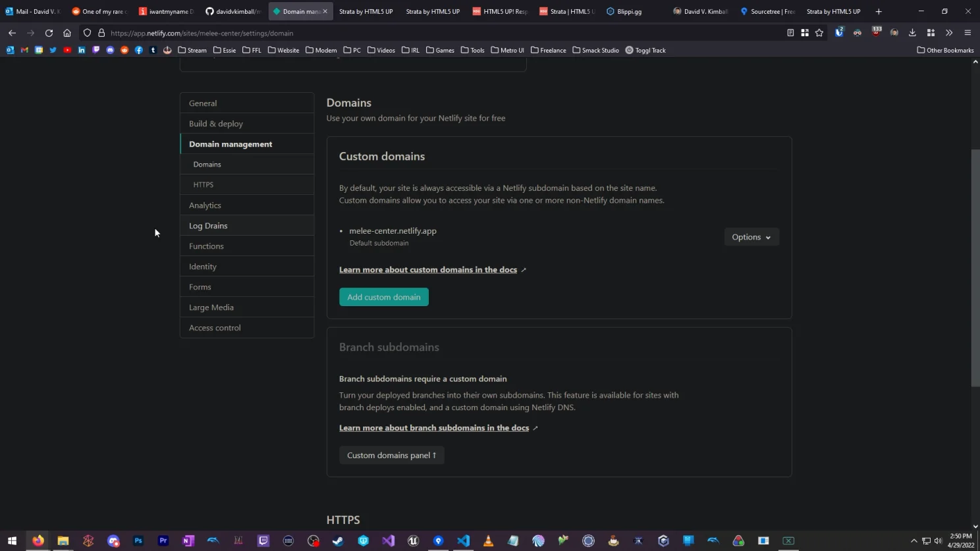Image resolution: width=980 pixels, height=551 pixels.
Task: Click the Add custom domain button
Action: pos(384,297)
